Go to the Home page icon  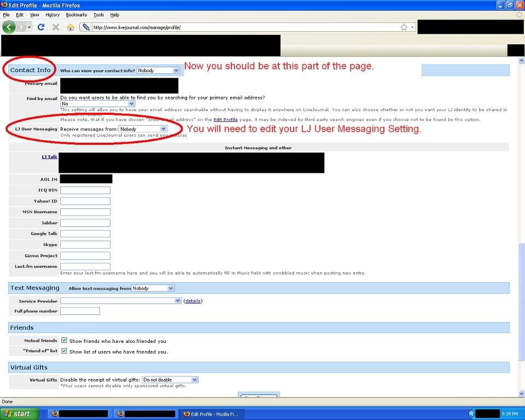(71, 27)
